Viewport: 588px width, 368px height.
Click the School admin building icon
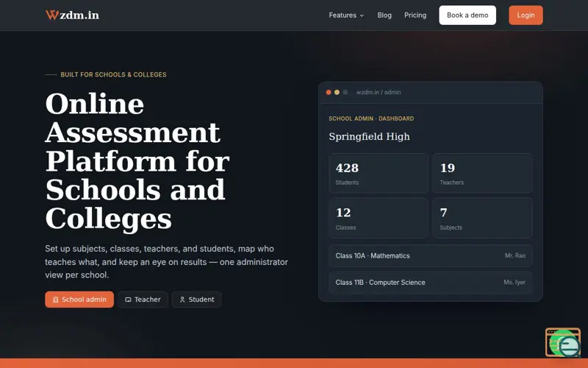pyautogui.click(x=56, y=300)
